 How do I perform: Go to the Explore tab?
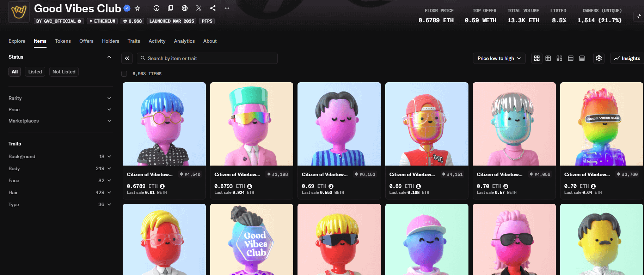pyautogui.click(x=17, y=41)
